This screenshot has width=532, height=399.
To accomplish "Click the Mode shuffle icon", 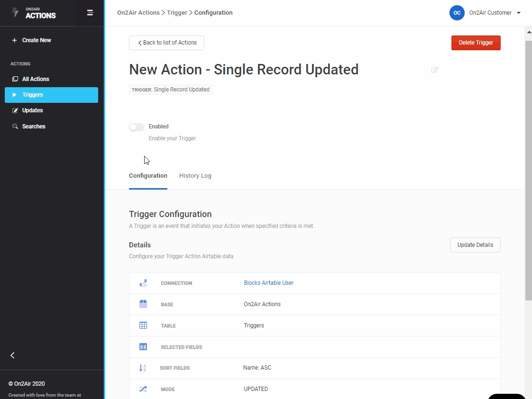I will [x=143, y=389].
